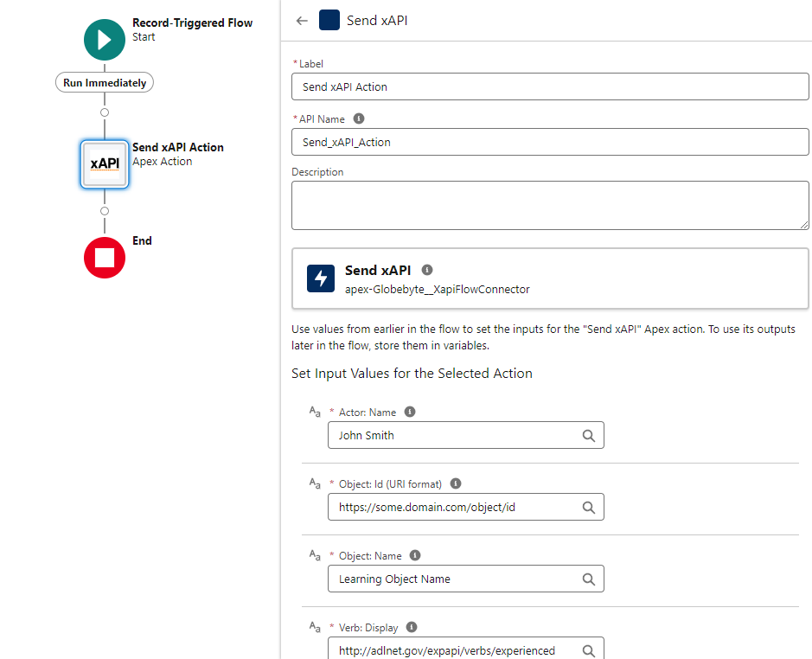Viewport: 812px width, 659px height.
Task: Click info icon beside Object: Id (URI format)
Action: click(456, 484)
